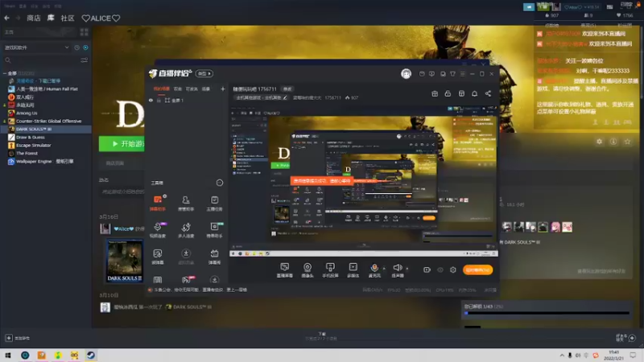Image resolution: width=644 pixels, height=362 pixels.
Task: Add a camera (摄像头) source
Action: click(308, 270)
